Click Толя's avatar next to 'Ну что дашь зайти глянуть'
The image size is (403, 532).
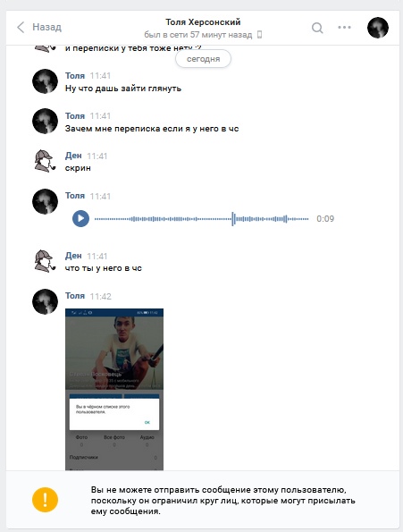pyautogui.click(x=45, y=81)
